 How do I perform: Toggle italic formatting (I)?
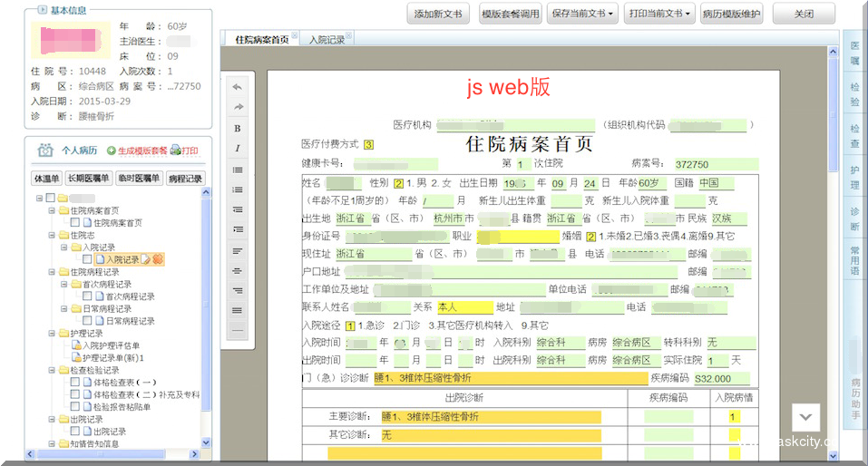click(238, 149)
